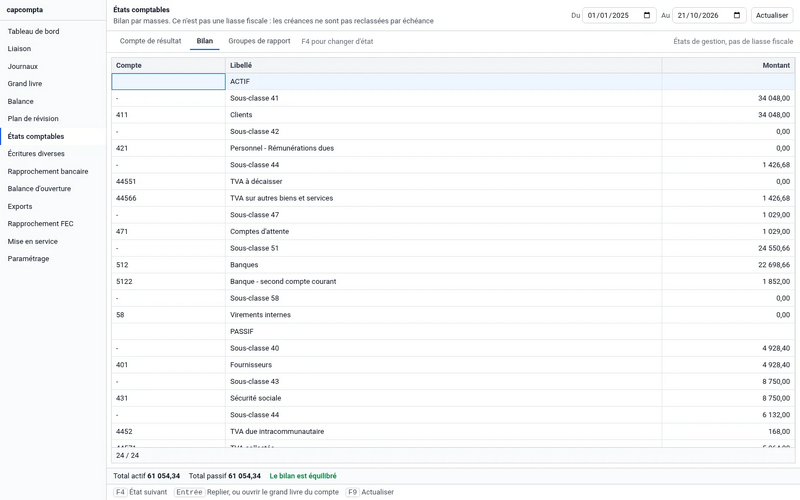This screenshot has height=500, width=800.
Task: Select the PASSIF header row
Action: (453, 332)
